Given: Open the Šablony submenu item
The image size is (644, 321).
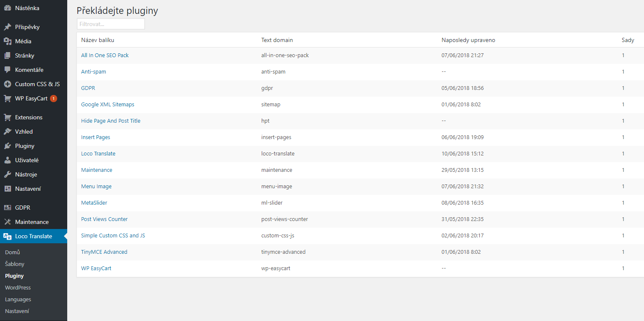Looking at the screenshot, I should pos(15,264).
